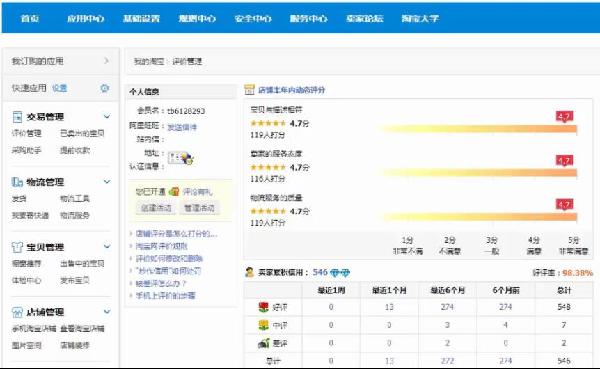The width and height of the screenshot is (600, 369).
Task: Click the 差评 negative review icon
Action: pos(263,343)
